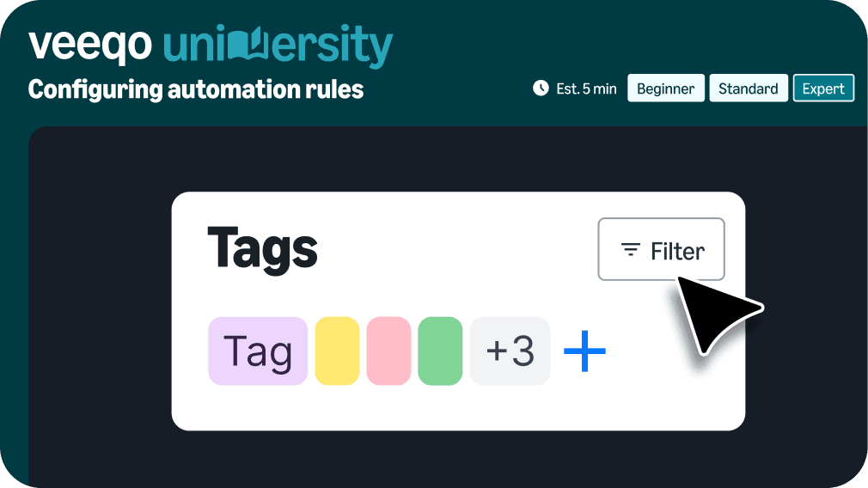Select the Standard level badge
868x488 pixels.
[x=748, y=88]
